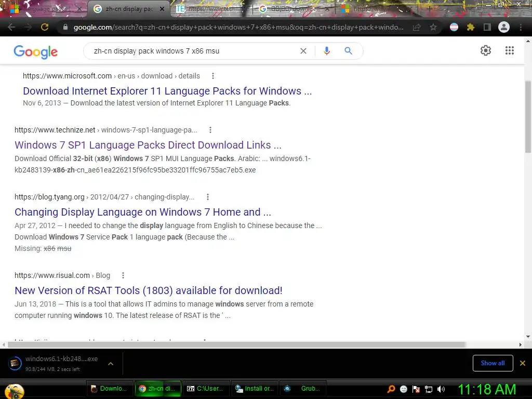Open a new tab with the plus button
Screen dimensions: 532x399
[429, 9]
